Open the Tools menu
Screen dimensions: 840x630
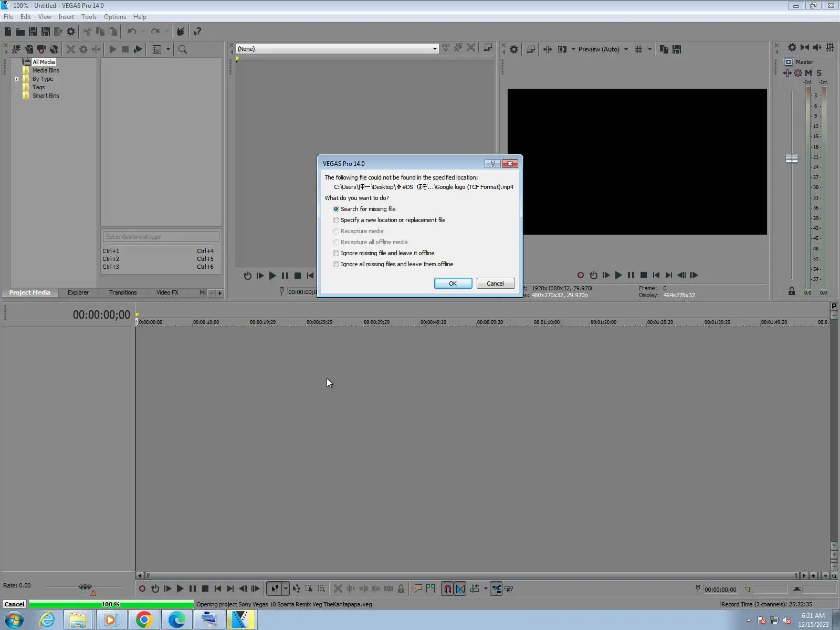pos(89,17)
